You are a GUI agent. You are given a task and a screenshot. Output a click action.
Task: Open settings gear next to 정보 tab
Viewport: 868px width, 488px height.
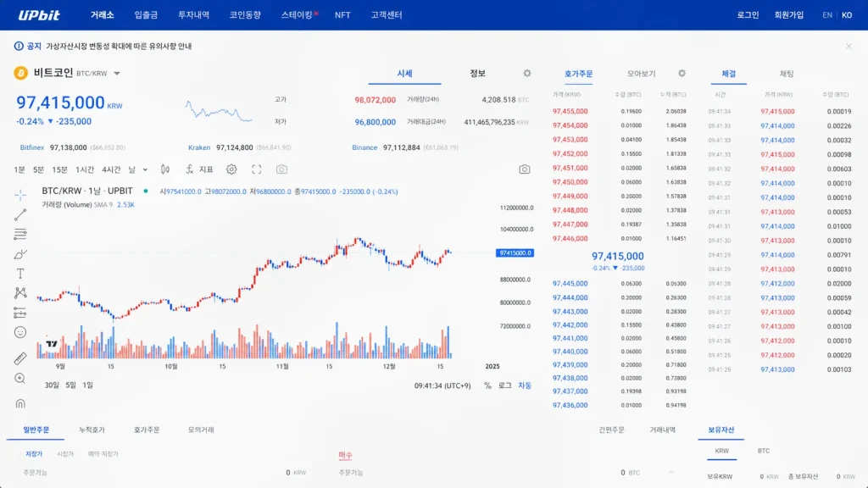pyautogui.click(x=527, y=73)
